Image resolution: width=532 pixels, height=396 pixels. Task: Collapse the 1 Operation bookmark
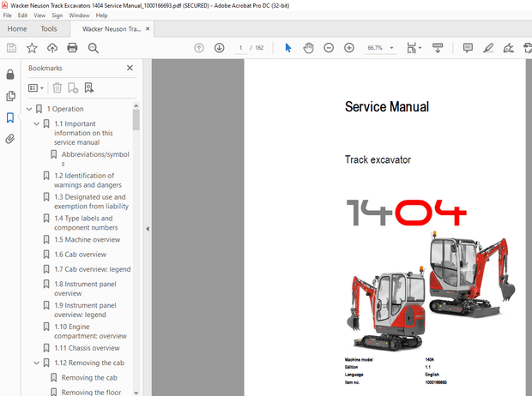point(29,109)
